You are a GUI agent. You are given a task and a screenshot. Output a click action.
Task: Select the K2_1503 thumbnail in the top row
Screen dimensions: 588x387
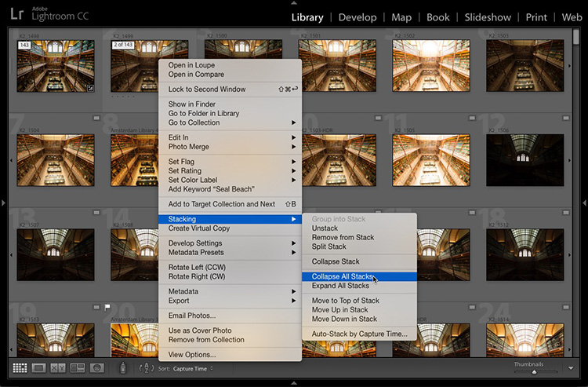pos(525,66)
